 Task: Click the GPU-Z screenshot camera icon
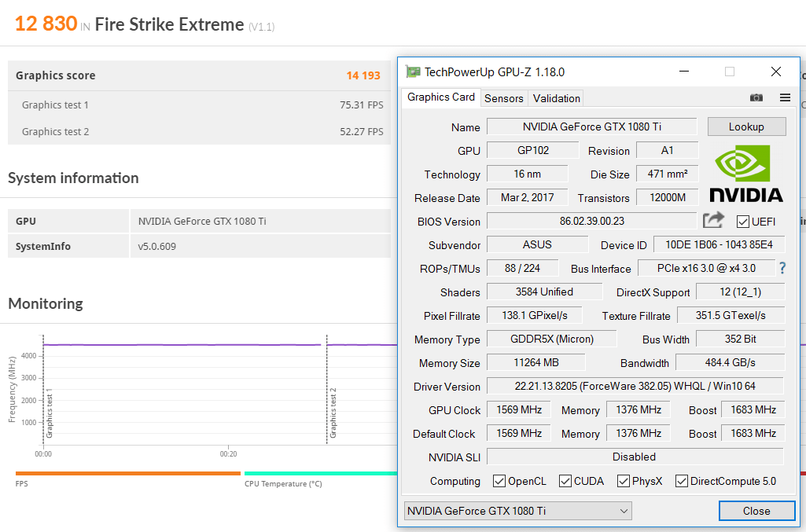point(756,97)
